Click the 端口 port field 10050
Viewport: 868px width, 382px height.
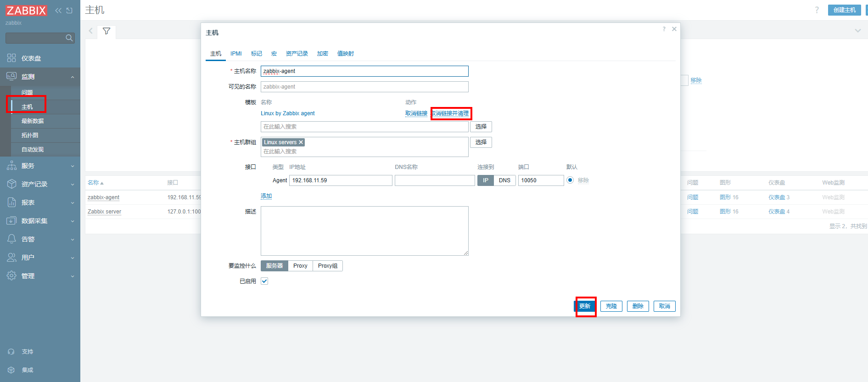(x=541, y=180)
